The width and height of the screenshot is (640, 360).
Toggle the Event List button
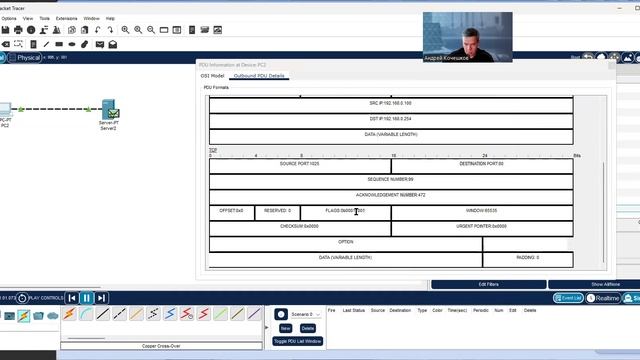tap(568, 298)
